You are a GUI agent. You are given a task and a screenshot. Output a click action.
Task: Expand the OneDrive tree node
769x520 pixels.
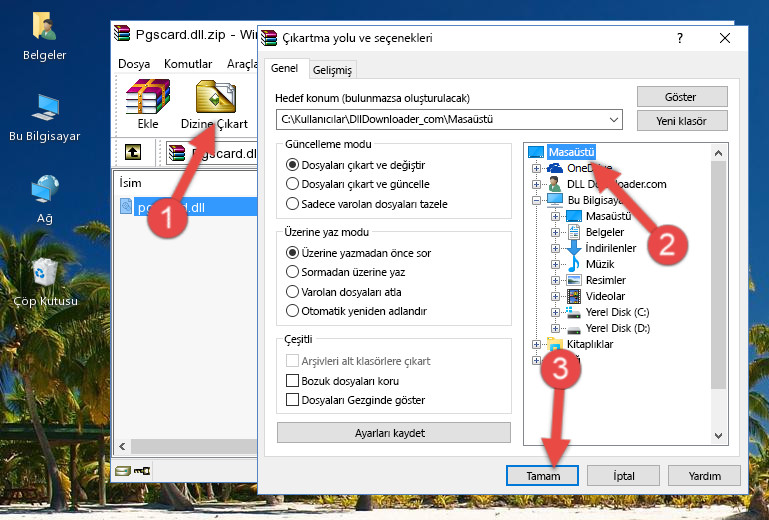tap(536, 168)
